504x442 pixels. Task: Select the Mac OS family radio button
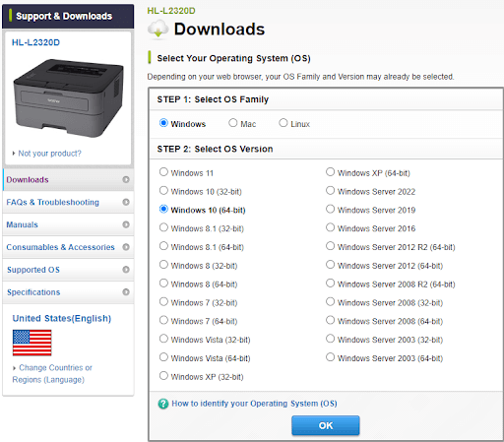233,123
